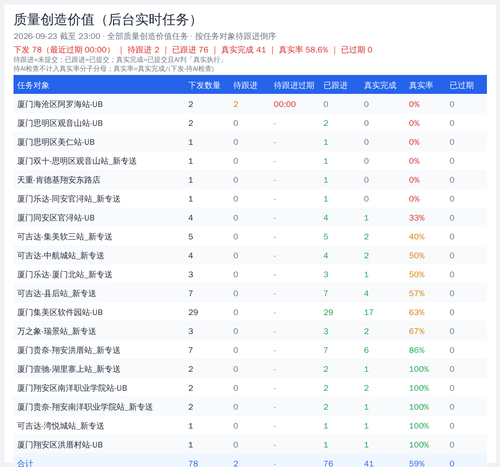Click the total 真实完成 value 41 in 合计 row
The height and width of the screenshot is (467, 500).
[x=368, y=463]
